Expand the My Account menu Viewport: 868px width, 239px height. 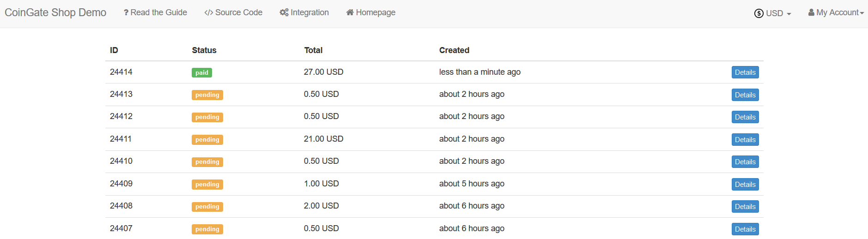tap(836, 12)
